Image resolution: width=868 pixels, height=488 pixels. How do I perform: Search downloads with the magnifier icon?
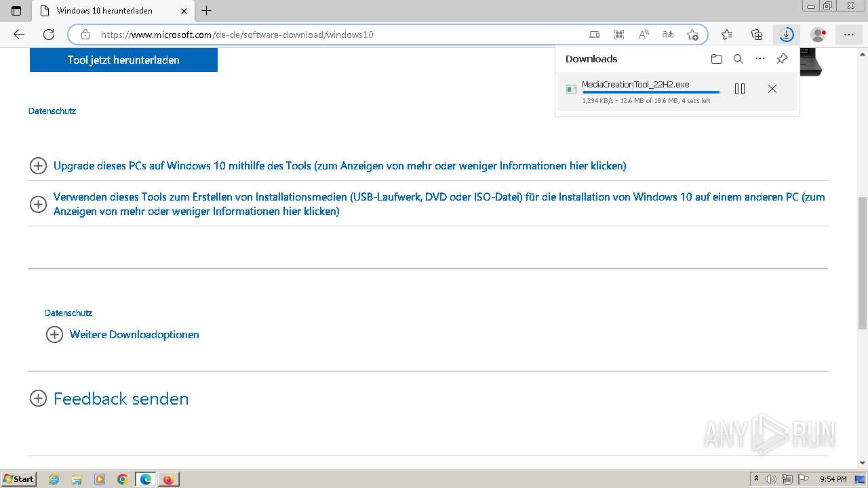[x=738, y=59]
